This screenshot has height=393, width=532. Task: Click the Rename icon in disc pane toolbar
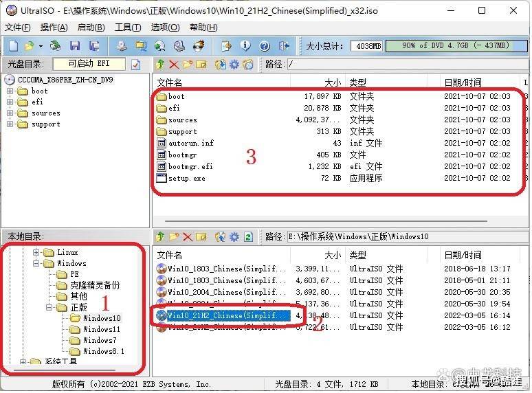pos(201,64)
